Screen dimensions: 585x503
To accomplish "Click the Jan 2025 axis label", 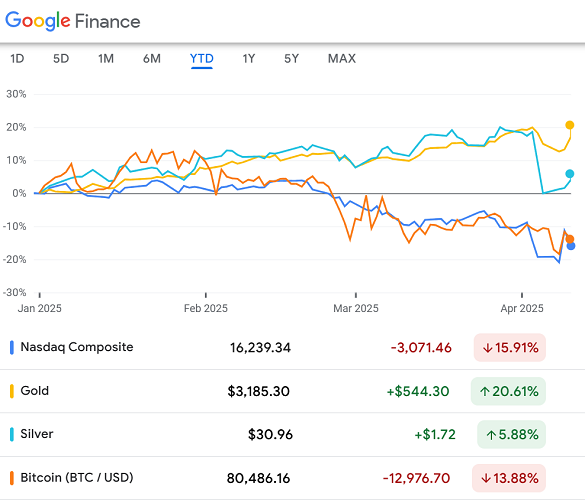I will point(40,308).
